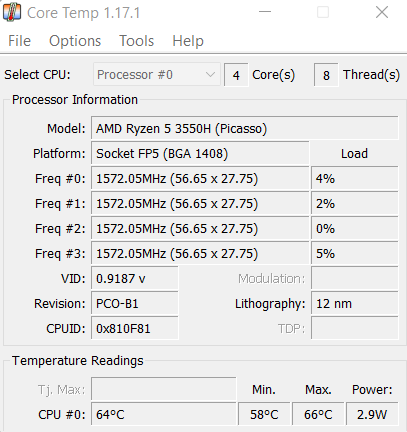
Task: Open the Help menu
Action: click(x=188, y=41)
